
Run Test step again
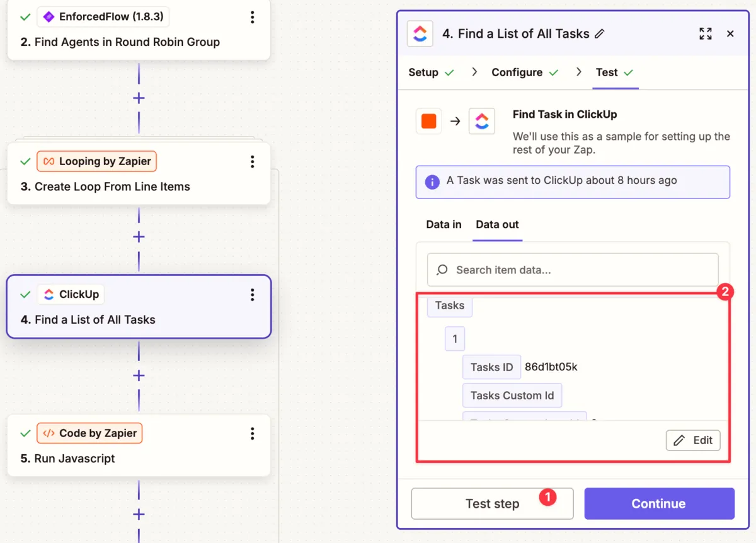[492, 503]
